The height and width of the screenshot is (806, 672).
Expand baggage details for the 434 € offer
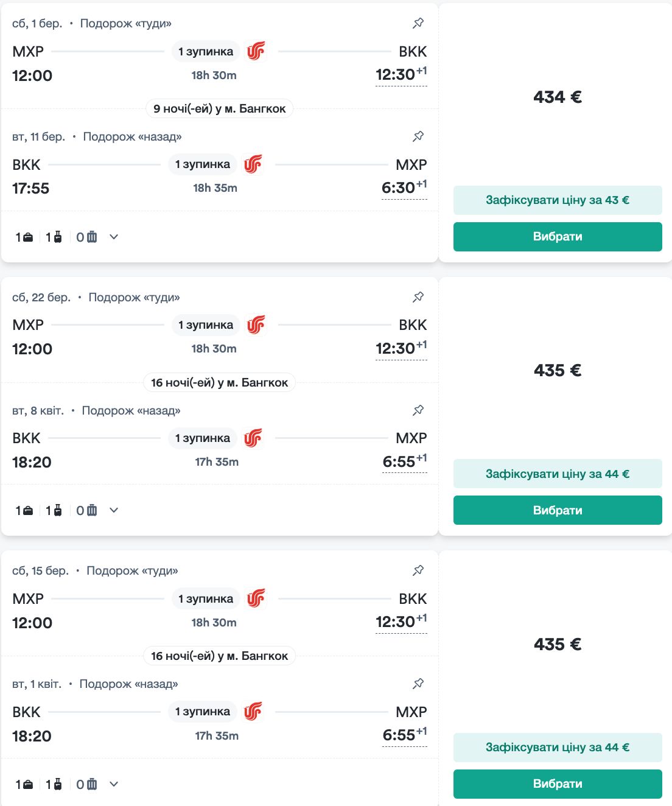(114, 237)
